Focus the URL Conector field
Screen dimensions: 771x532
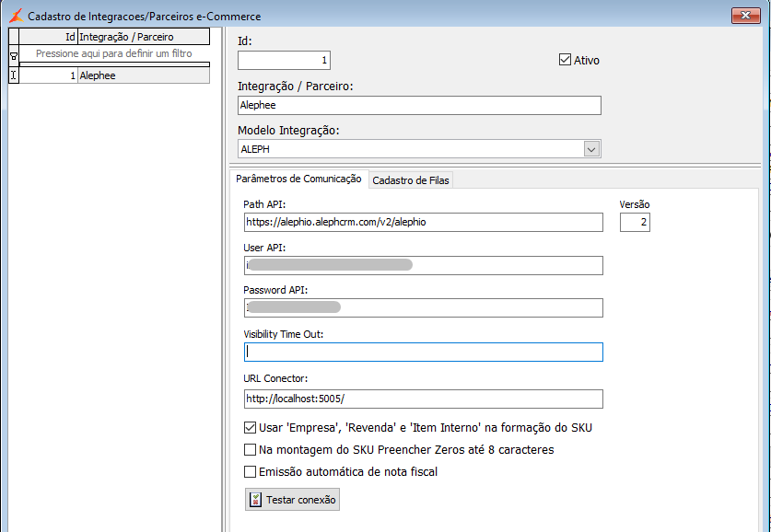(423, 399)
